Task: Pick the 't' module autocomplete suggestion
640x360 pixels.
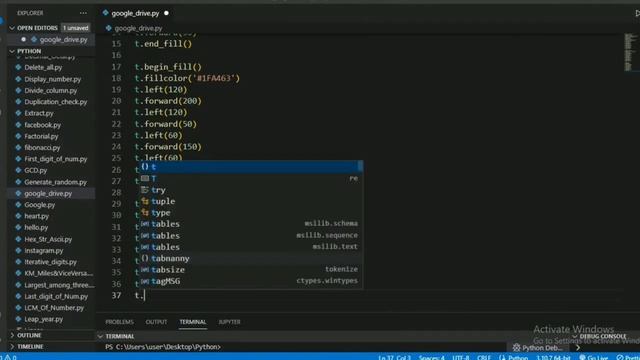Action: pos(251,167)
